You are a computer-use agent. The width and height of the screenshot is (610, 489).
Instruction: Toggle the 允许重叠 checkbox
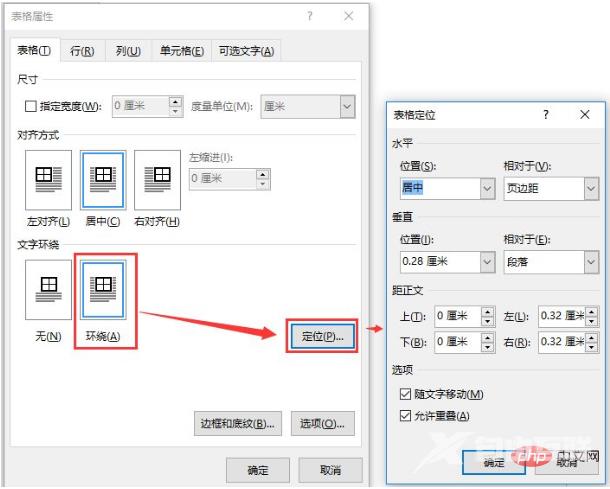coord(404,416)
